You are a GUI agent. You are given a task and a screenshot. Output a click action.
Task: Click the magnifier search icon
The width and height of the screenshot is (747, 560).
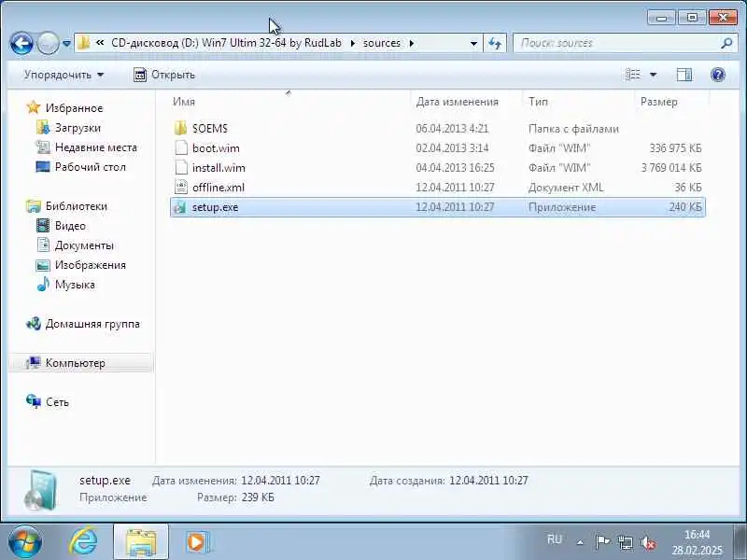coord(726,43)
